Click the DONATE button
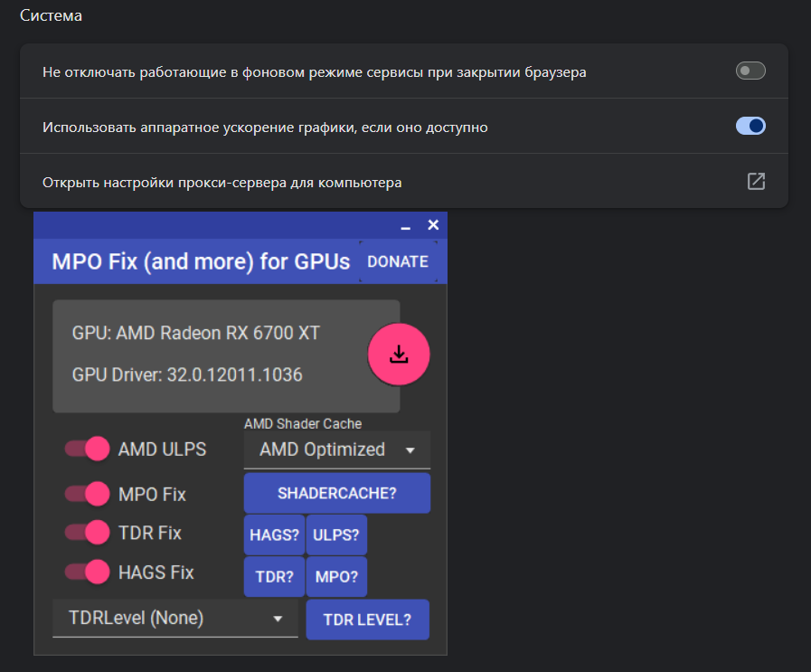This screenshot has height=672, width=811. click(398, 261)
